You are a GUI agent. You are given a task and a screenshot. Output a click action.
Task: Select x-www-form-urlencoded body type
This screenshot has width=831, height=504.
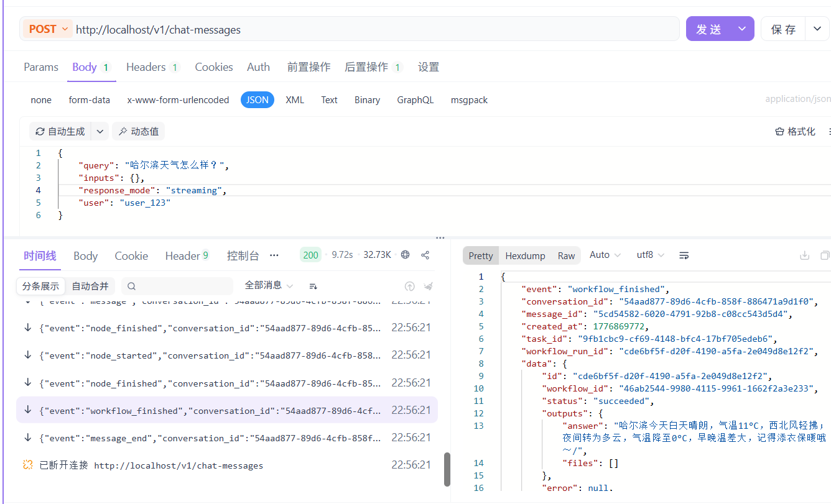tap(178, 100)
